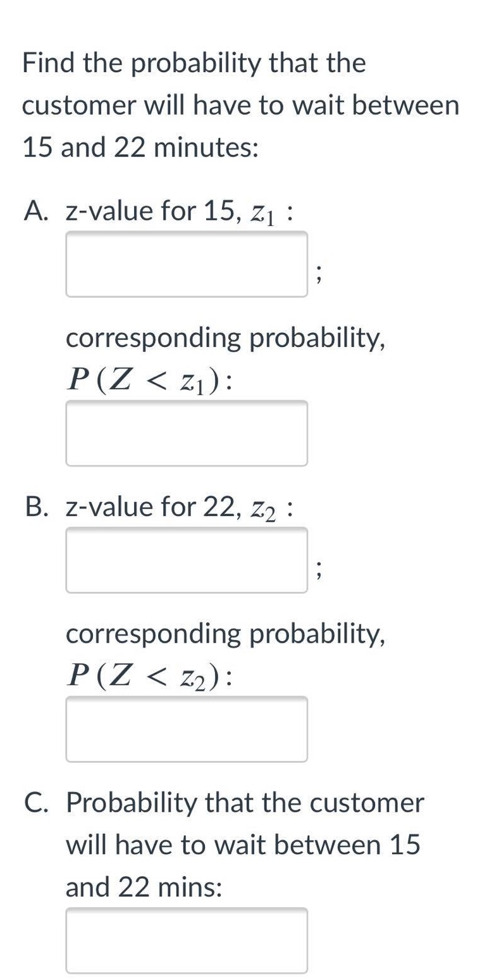
Task: Click the heading text about waiting between 15 and 22 minutes
Action: pyautogui.click(x=240, y=105)
